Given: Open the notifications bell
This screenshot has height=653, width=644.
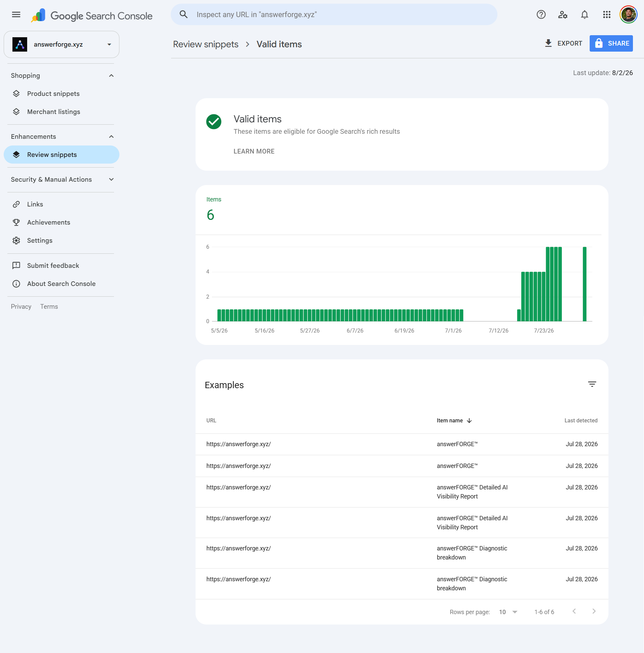Looking at the screenshot, I should 585,14.
